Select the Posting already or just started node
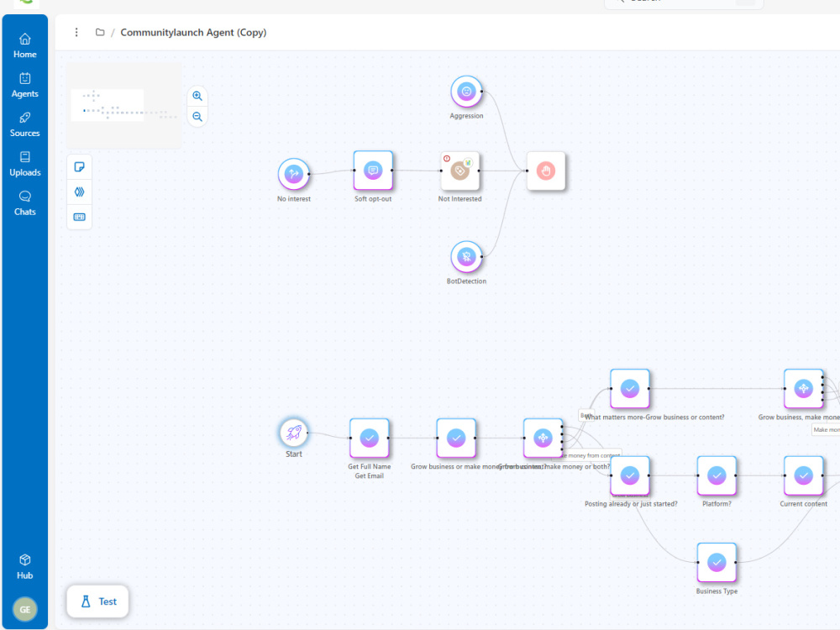This screenshot has width=840, height=630. click(630, 475)
